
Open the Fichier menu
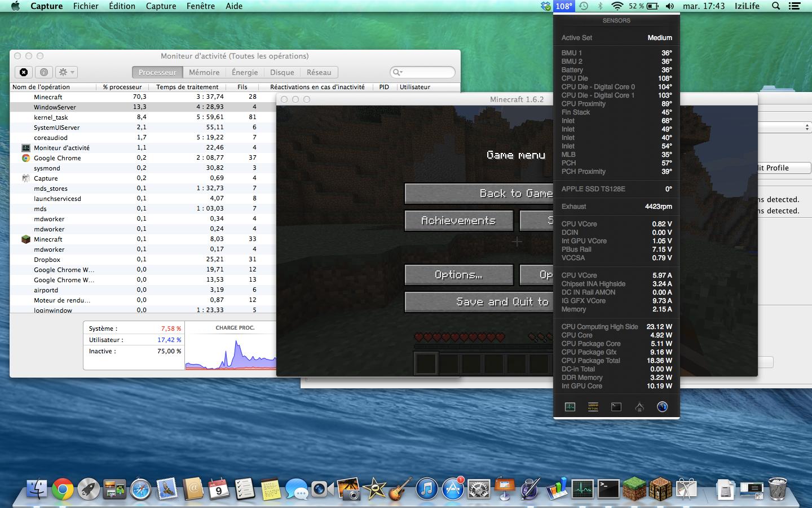tap(86, 6)
